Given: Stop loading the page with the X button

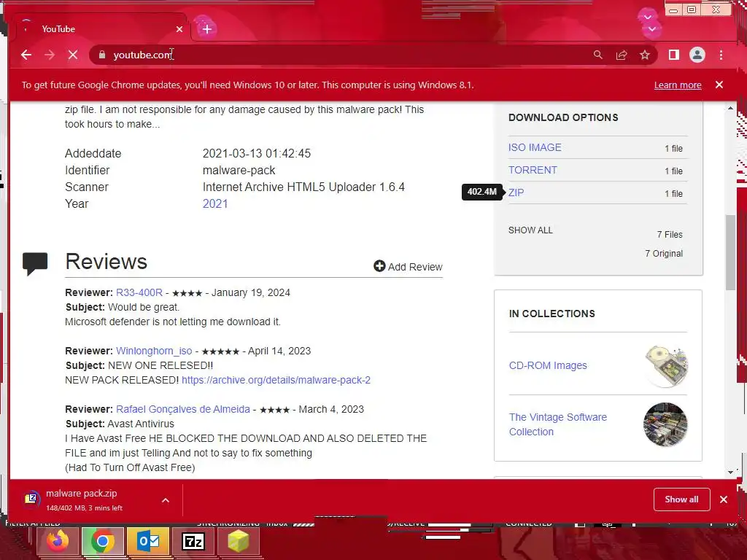Looking at the screenshot, I should 73,55.
